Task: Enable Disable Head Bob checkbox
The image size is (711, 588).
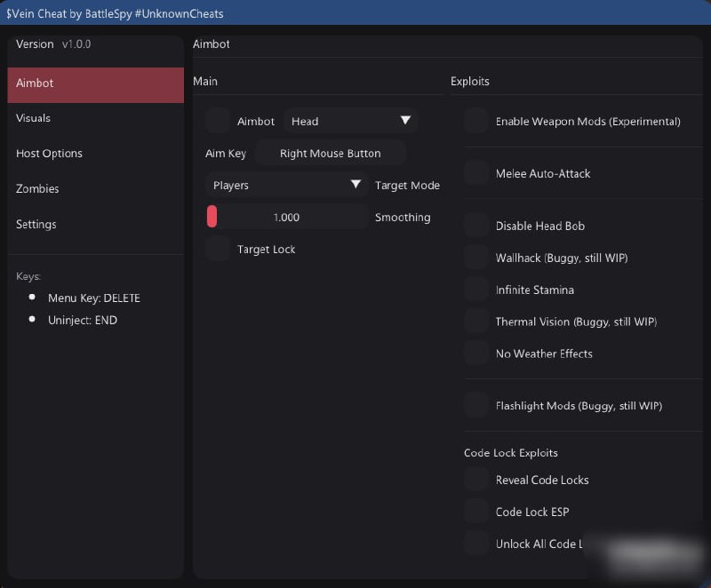Action: [x=476, y=226]
